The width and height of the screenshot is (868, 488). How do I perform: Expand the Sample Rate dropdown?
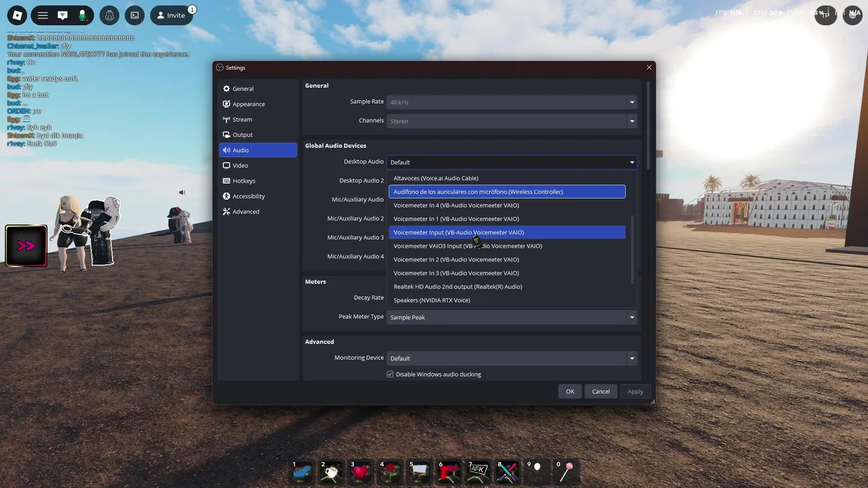click(x=512, y=102)
